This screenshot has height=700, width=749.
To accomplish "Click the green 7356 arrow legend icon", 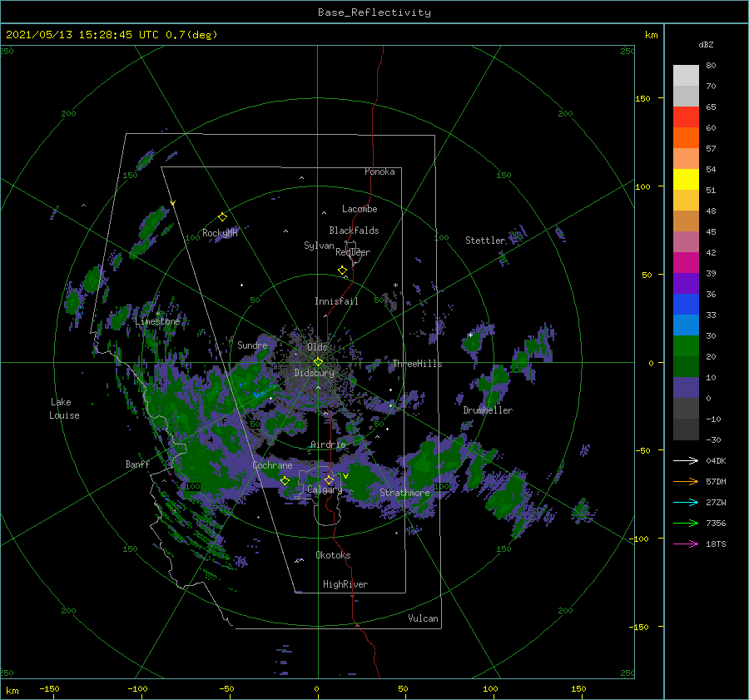I will [686, 524].
